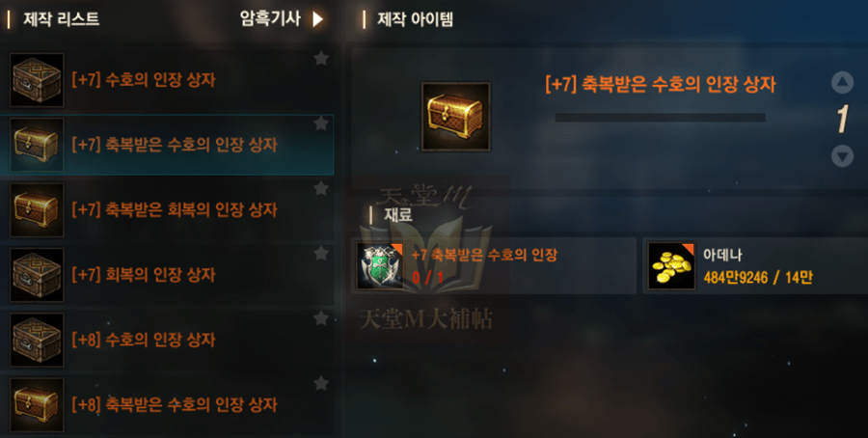
Task: Click the 아데나 cost amount text
Action: 758,278
